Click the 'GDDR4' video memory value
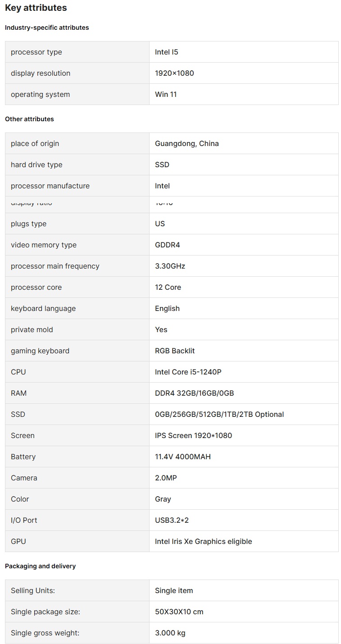This screenshot has width=341, height=644. [167, 245]
